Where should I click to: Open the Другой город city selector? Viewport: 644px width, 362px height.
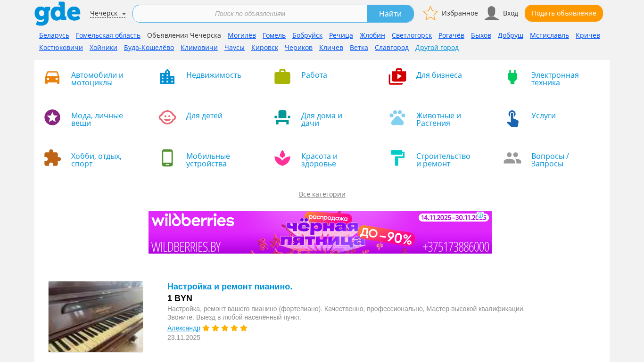coord(437,48)
